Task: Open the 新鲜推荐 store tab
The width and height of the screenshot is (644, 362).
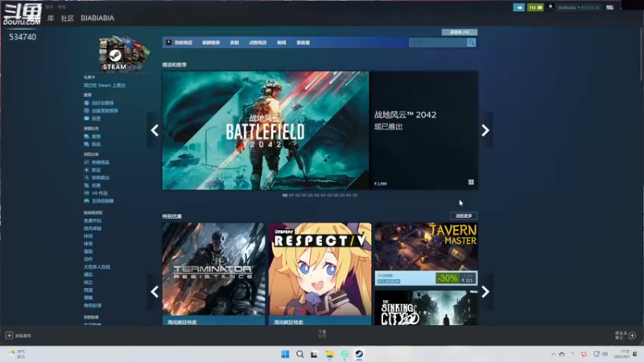Action: point(211,43)
